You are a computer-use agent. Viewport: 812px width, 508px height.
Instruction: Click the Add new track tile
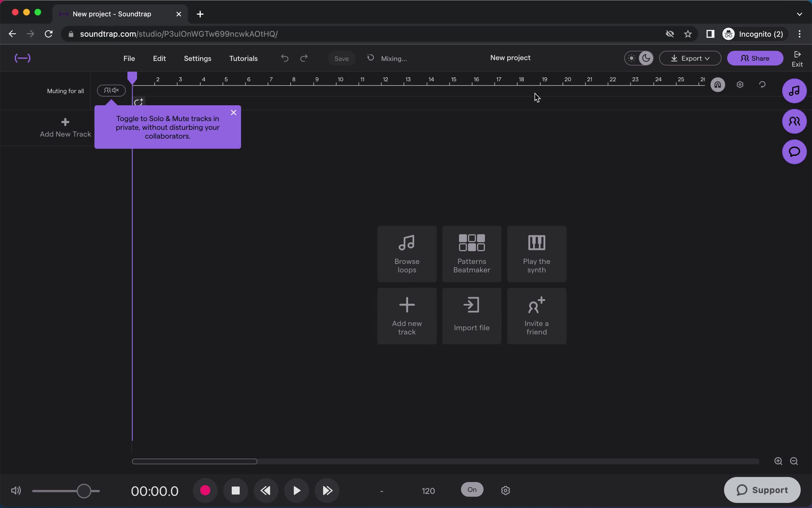(407, 316)
